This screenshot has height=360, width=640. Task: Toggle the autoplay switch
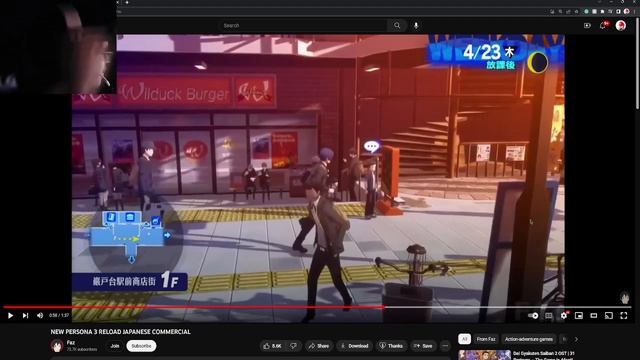pyautogui.click(x=533, y=316)
